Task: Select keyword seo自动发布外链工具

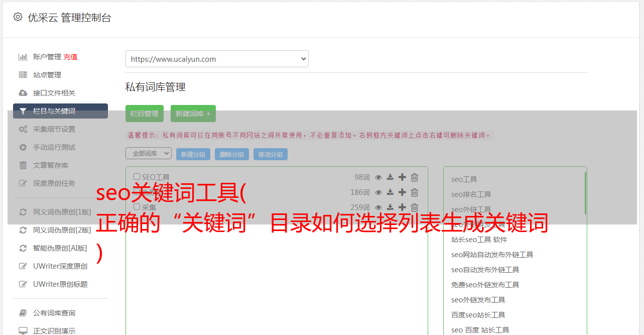Action: click(x=485, y=270)
